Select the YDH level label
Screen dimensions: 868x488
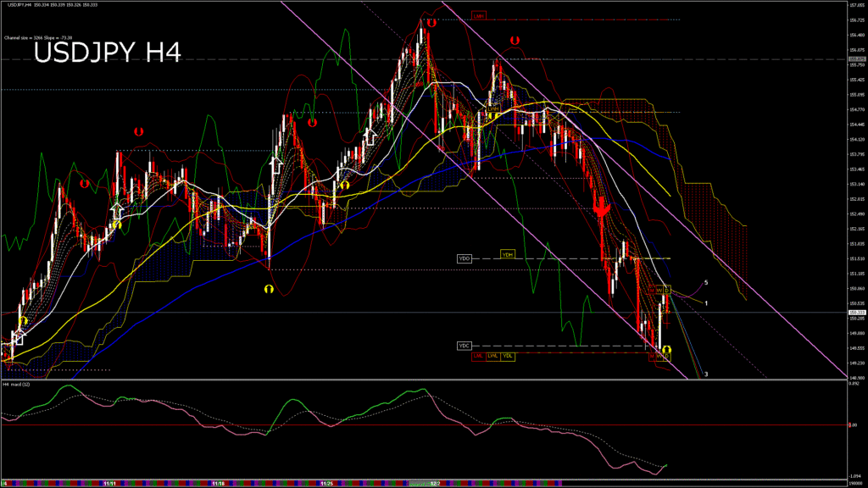pyautogui.click(x=507, y=254)
